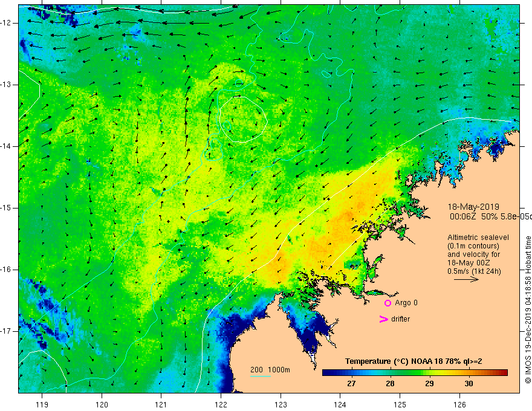
Task: Click longitude label 121 on bottom axis
Action: [x=161, y=404]
